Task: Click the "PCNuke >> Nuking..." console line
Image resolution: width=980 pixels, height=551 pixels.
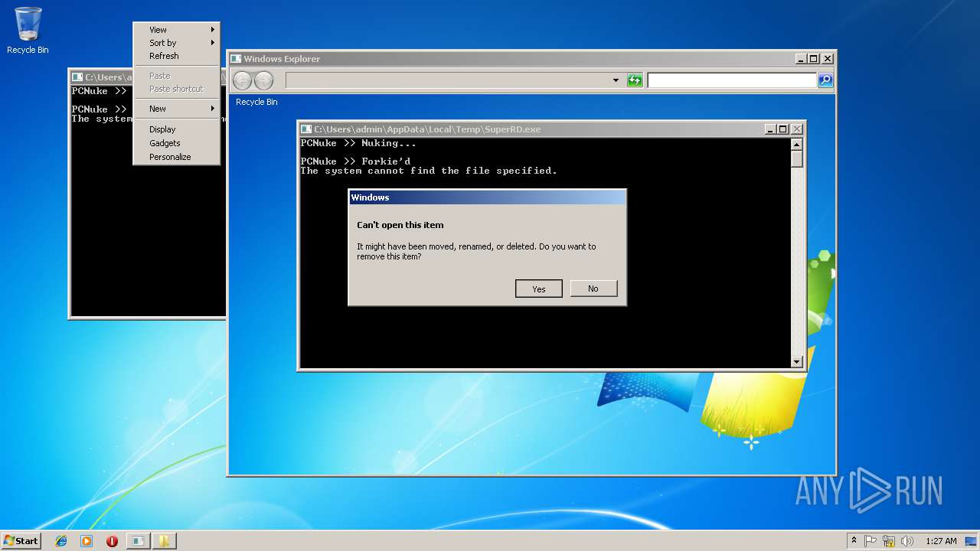Action: (x=358, y=143)
